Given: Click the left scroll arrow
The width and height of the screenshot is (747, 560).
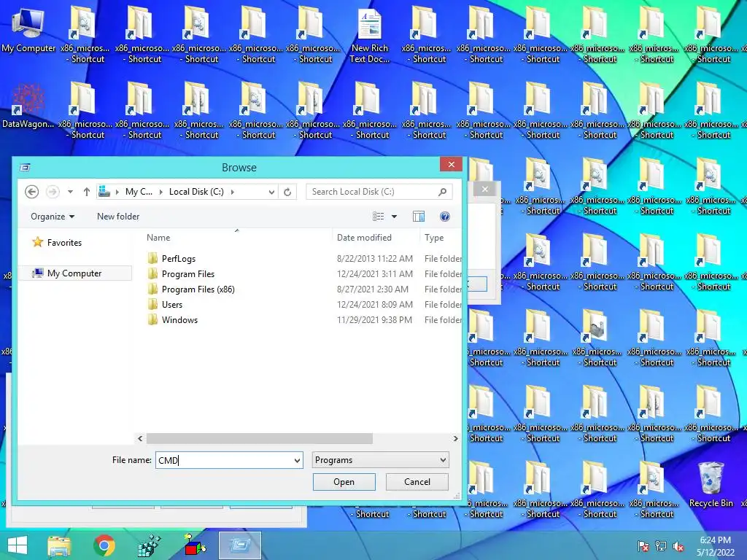Looking at the screenshot, I should (x=140, y=438).
